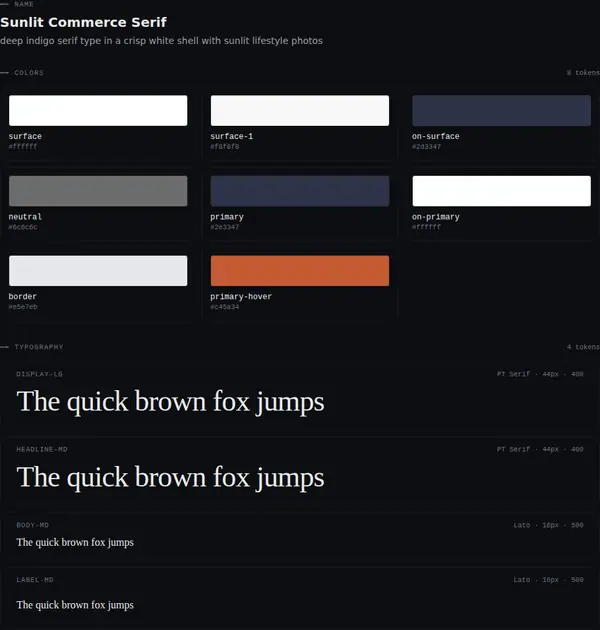Click the '8 tokens' count label
The height and width of the screenshot is (630, 600).
(583, 73)
